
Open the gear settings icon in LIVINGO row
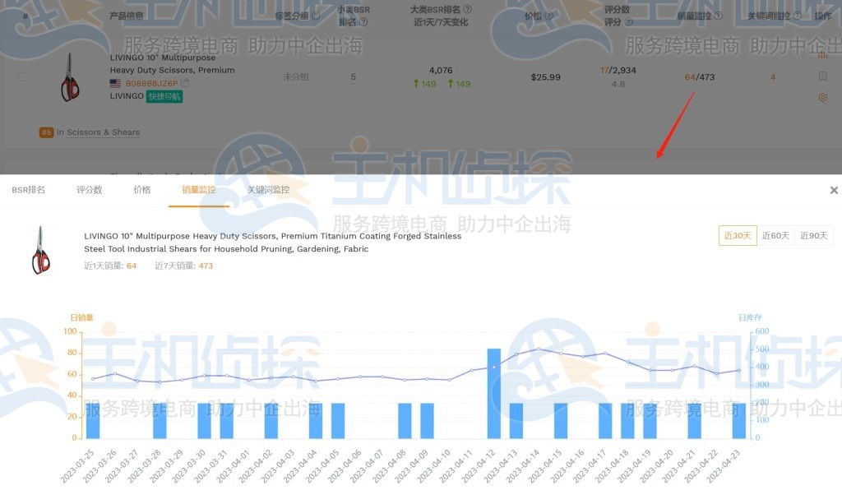click(822, 97)
